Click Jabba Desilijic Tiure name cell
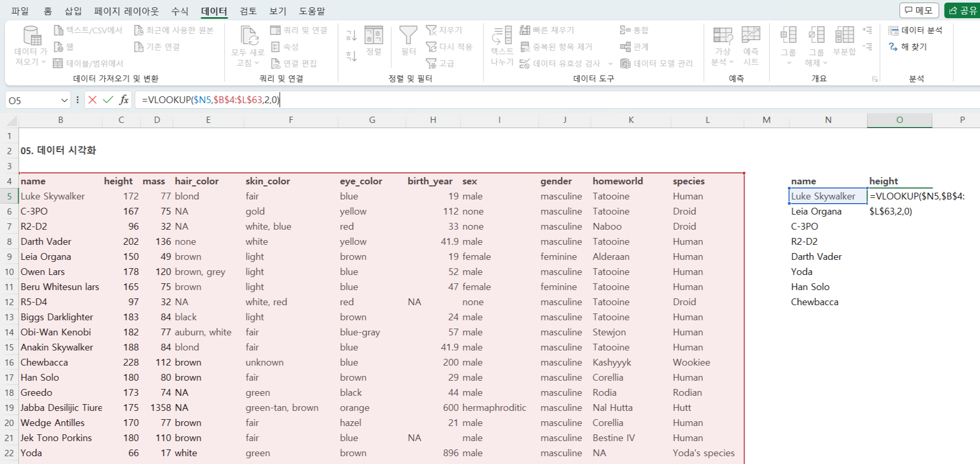 [60, 408]
